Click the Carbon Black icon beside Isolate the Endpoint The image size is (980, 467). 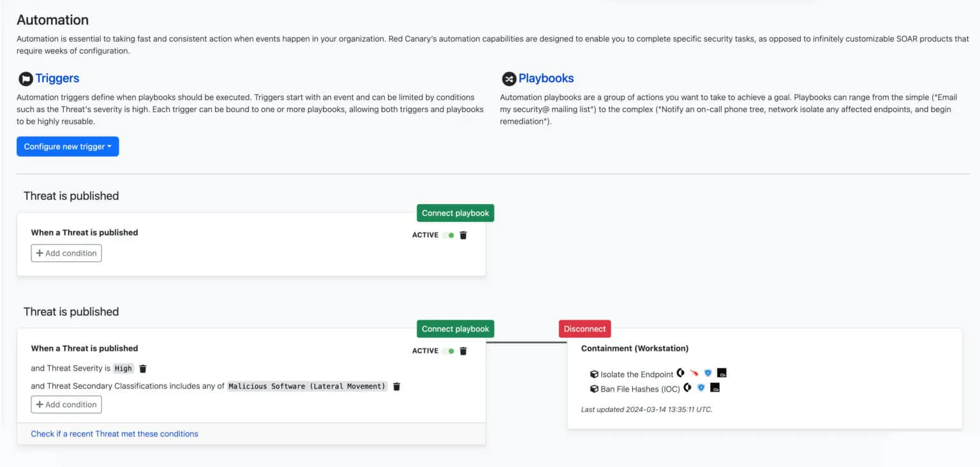(722, 373)
